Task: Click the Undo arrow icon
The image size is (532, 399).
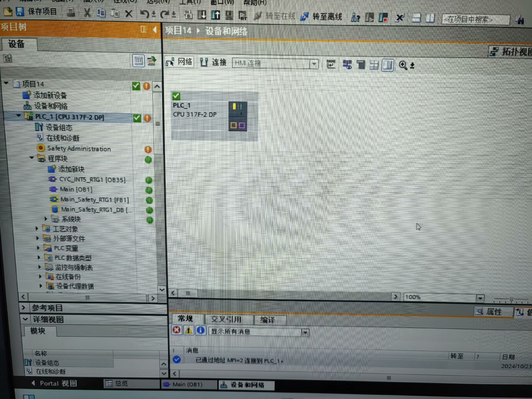Action: tap(144, 14)
